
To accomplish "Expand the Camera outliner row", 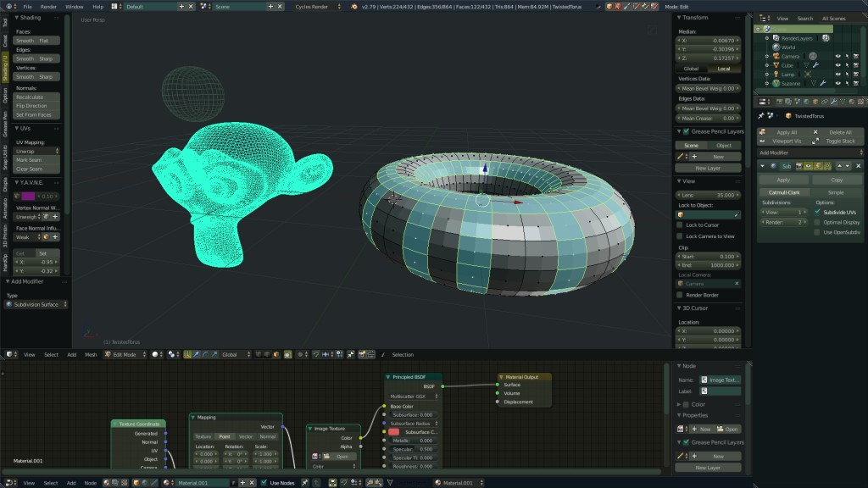I will pos(766,57).
